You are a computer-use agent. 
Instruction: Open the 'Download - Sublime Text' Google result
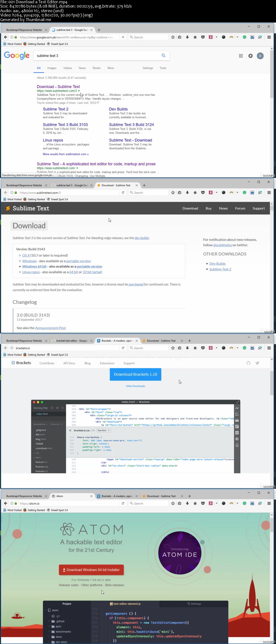click(x=58, y=87)
